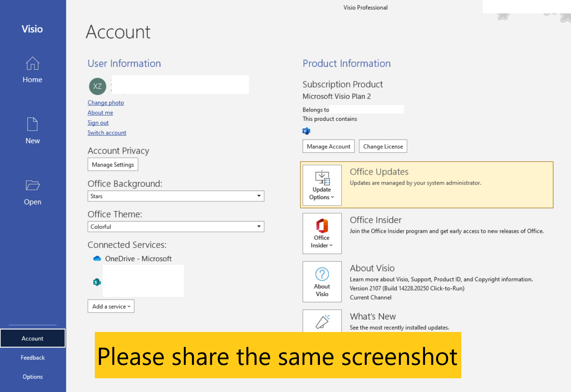
Task: Open Options in the sidebar
Action: point(32,377)
